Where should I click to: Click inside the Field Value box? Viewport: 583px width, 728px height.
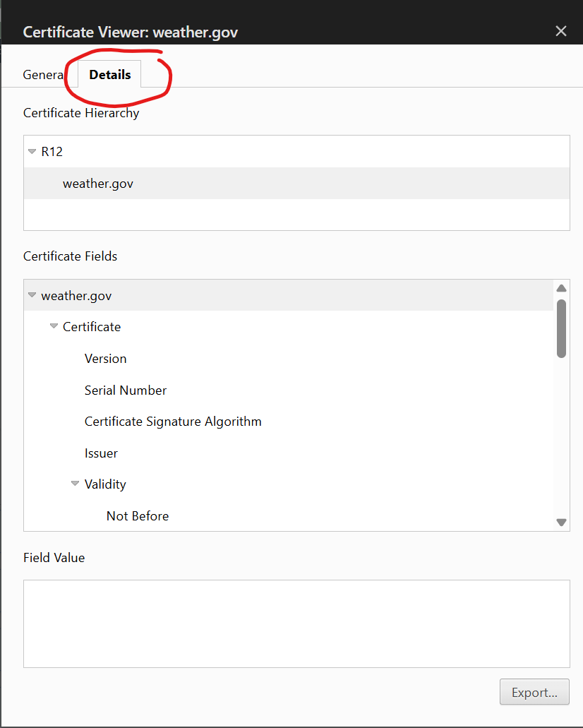[x=296, y=623]
